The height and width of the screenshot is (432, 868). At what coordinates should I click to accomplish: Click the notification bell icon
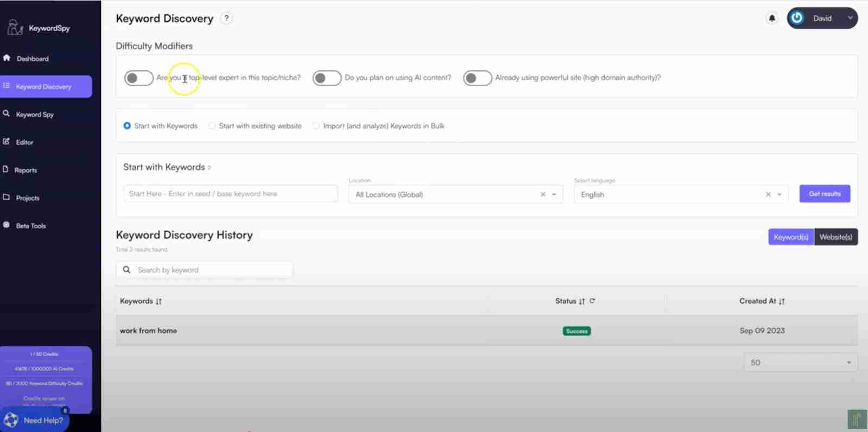(771, 18)
